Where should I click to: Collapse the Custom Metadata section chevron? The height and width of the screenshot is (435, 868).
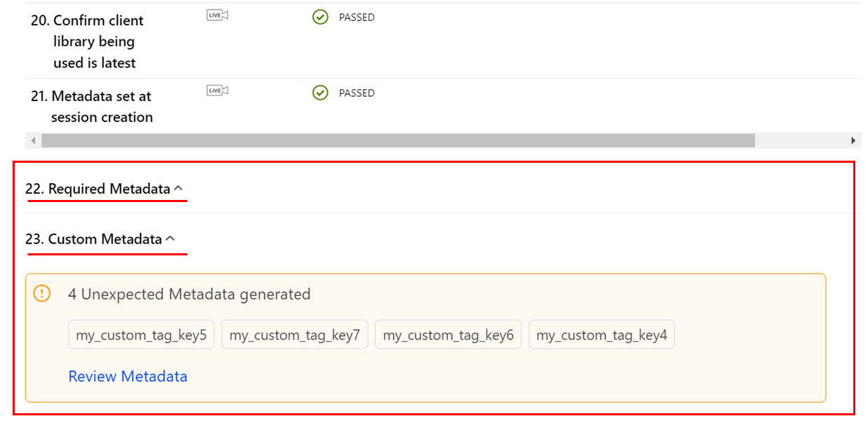coord(170,239)
